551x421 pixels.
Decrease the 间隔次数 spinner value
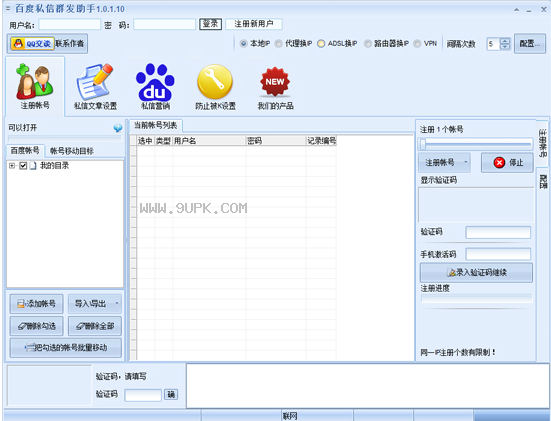505,47
